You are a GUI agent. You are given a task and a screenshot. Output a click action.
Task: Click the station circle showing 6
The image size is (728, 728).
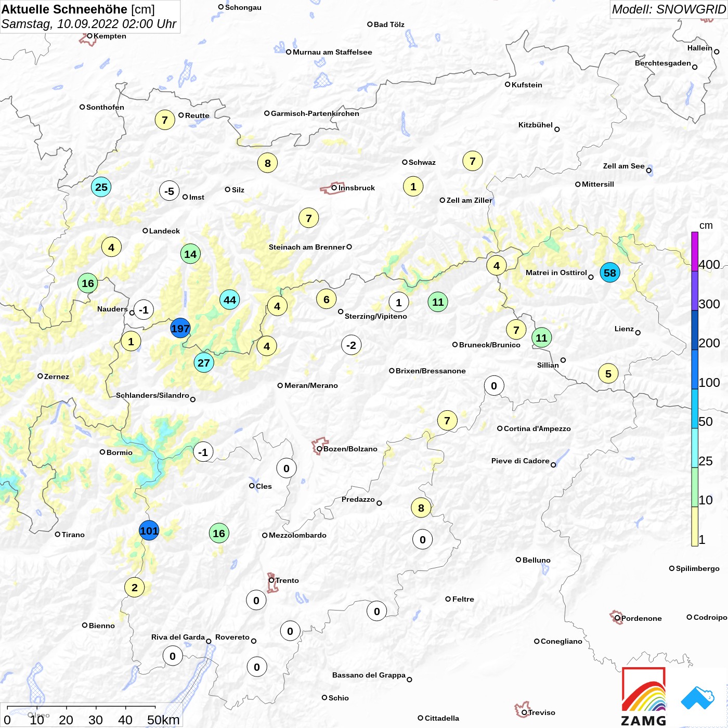pos(327,300)
